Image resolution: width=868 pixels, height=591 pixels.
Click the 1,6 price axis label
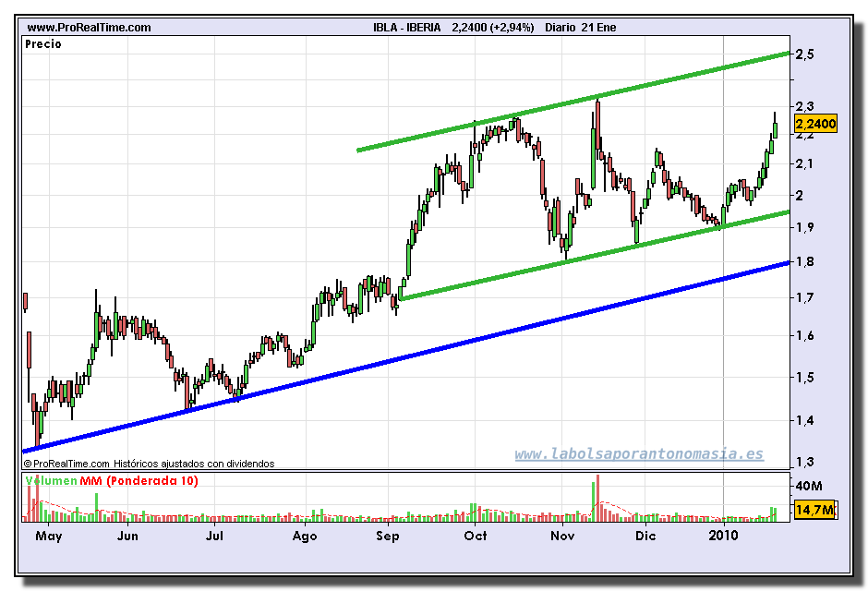point(804,335)
